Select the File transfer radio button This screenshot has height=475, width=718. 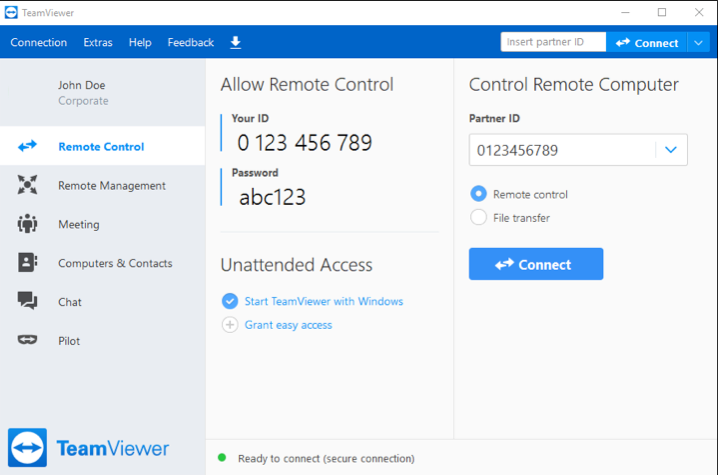point(479,217)
